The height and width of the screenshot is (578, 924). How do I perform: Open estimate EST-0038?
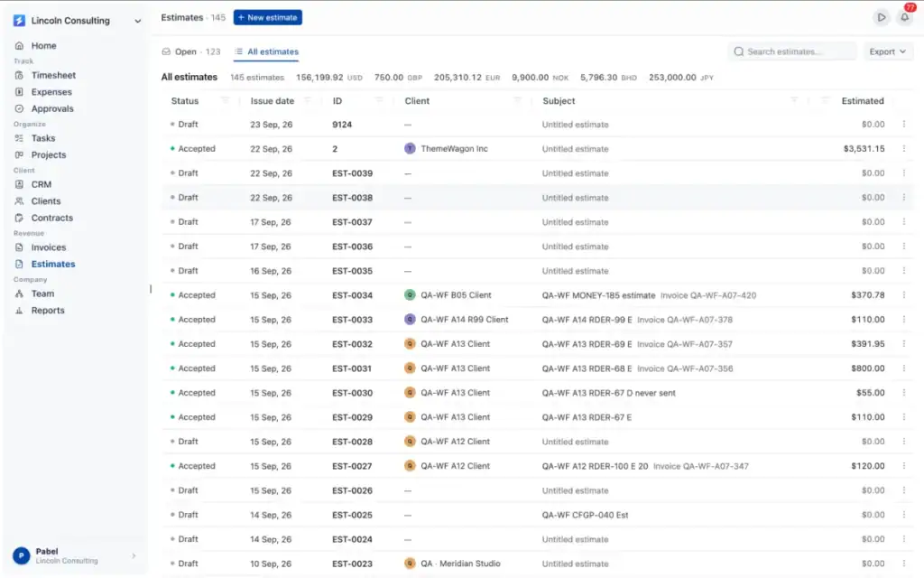[x=353, y=198]
